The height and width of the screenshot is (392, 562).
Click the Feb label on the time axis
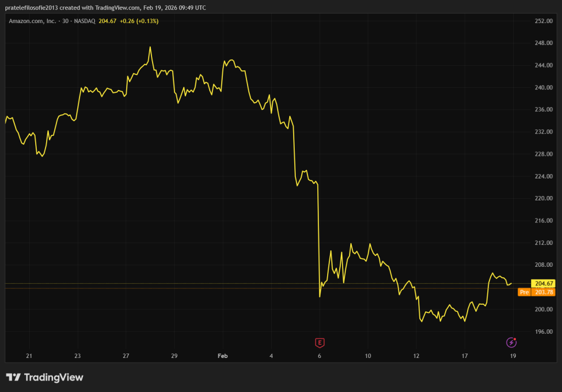tap(222, 356)
